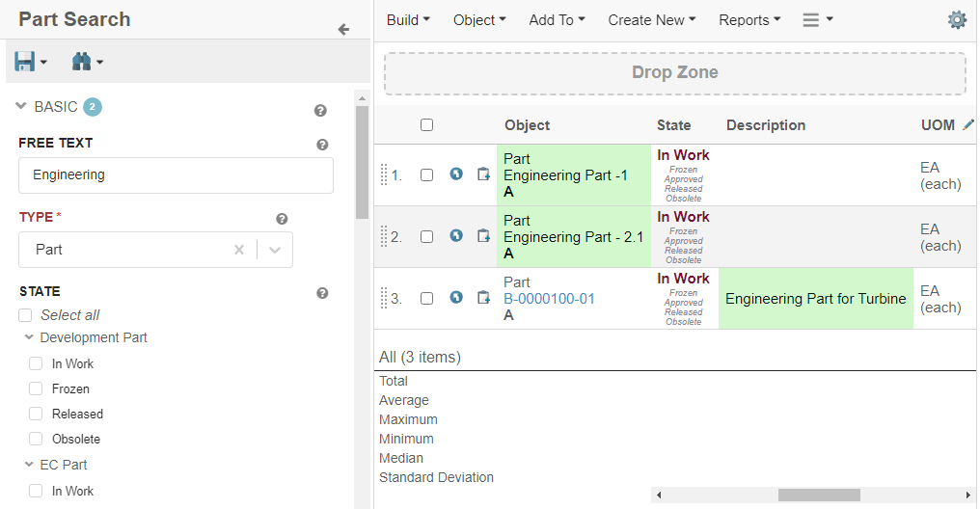This screenshot has width=980, height=509.
Task: Clear the Part type with X icon
Action: 239,250
